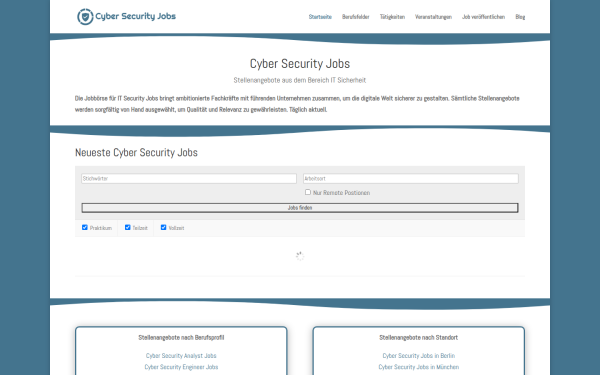Click the Jobs finden button
This screenshot has width=600, height=375.
300,208
